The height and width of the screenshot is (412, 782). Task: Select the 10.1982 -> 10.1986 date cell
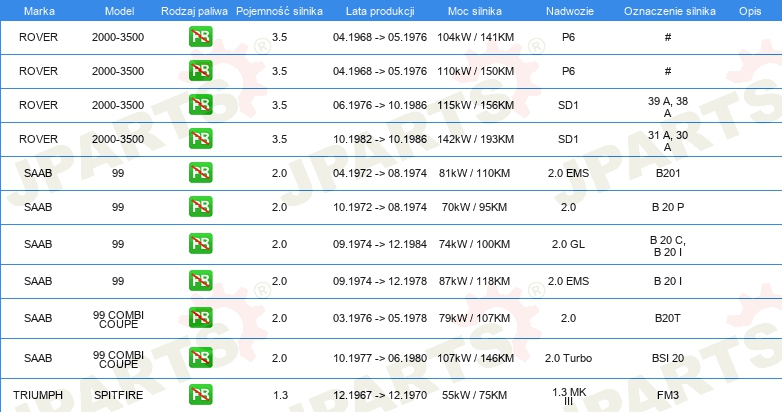pos(380,139)
